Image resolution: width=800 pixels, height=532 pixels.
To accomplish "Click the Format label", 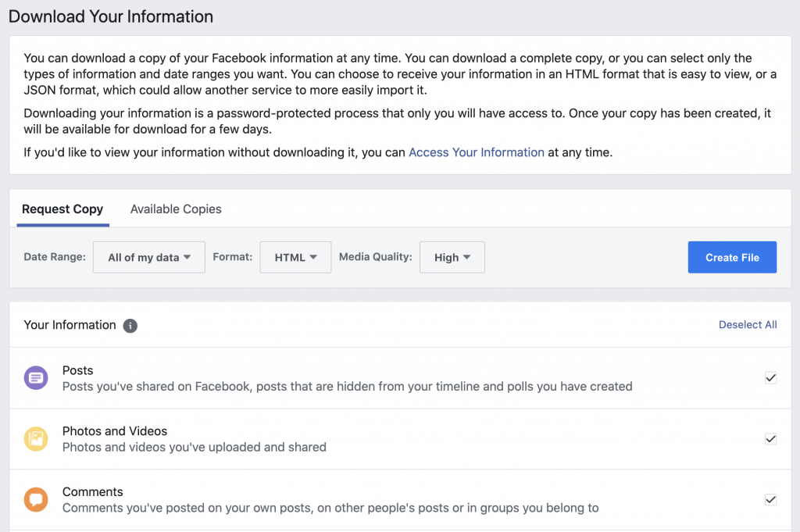I will point(233,256).
